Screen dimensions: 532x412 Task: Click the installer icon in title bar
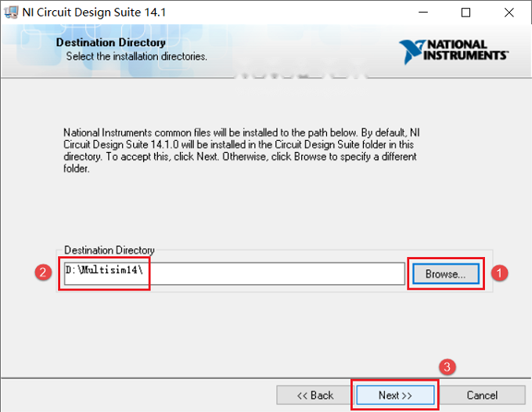pyautogui.click(x=11, y=13)
